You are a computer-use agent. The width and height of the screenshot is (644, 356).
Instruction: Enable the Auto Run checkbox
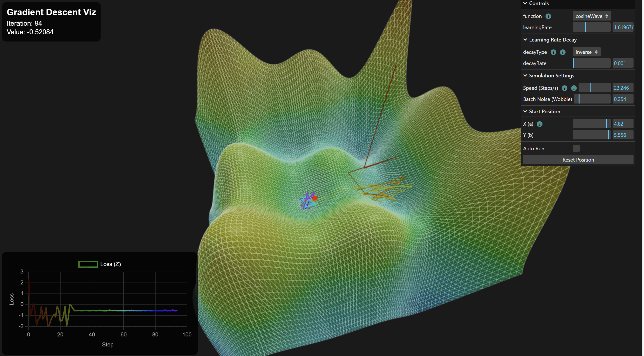click(x=576, y=148)
